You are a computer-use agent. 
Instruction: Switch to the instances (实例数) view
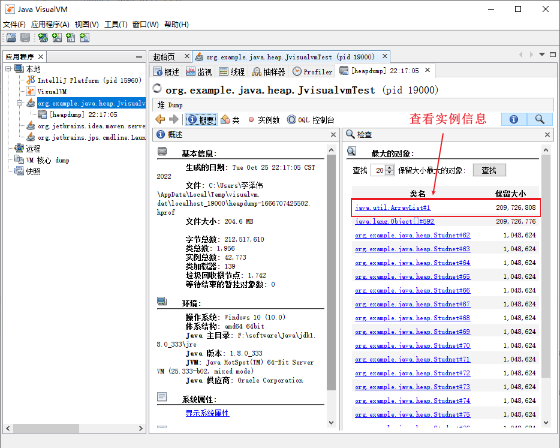tap(264, 120)
